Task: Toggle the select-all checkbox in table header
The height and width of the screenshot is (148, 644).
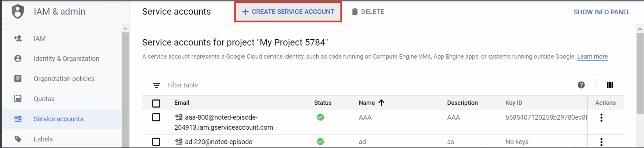Action: pos(156,103)
